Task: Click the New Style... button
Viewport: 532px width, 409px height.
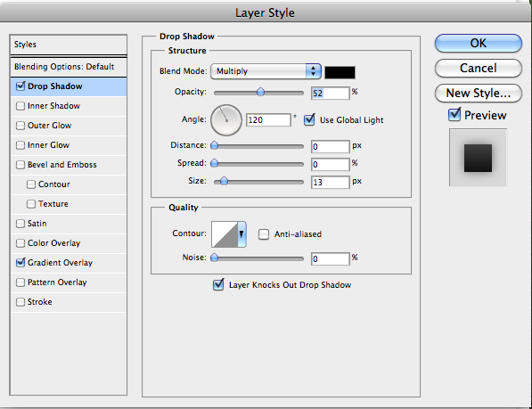Action: (x=478, y=93)
